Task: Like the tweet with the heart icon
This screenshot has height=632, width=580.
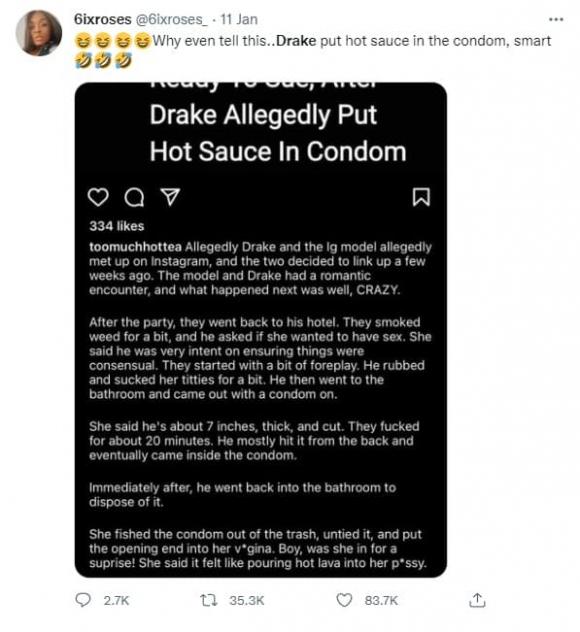Action: point(344,600)
